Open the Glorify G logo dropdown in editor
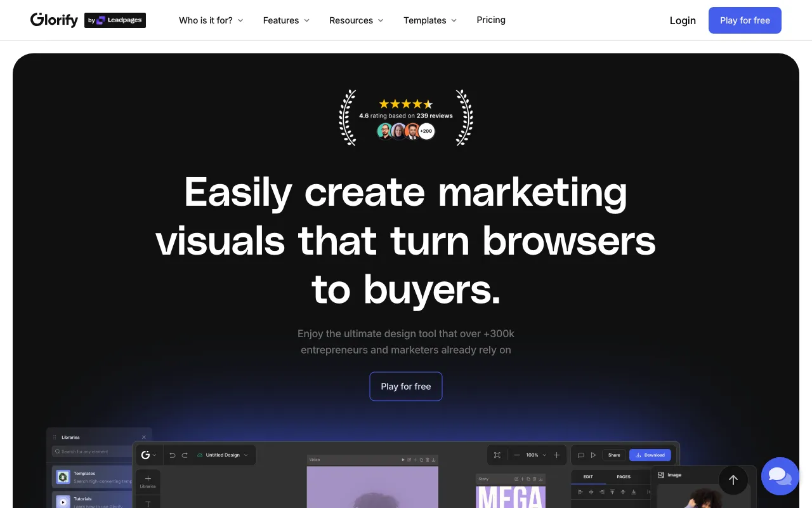The image size is (812, 508). pyautogui.click(x=148, y=455)
